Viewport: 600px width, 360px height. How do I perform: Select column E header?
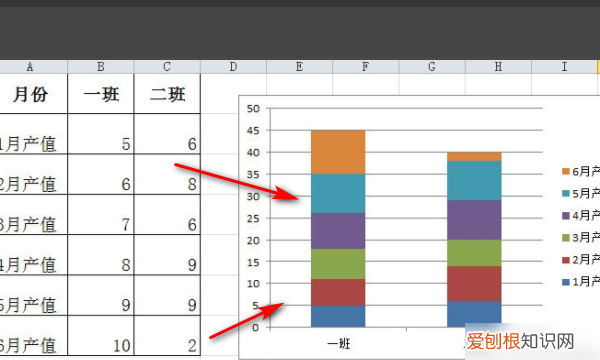pyautogui.click(x=299, y=67)
